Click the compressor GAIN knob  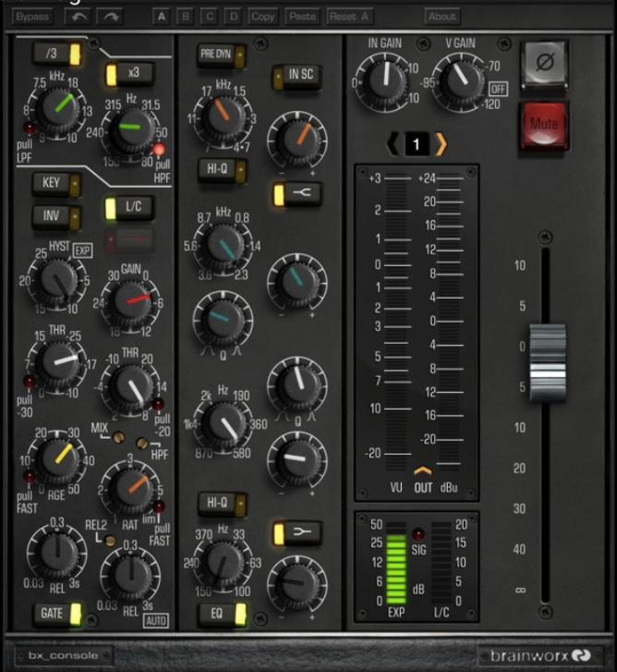pyautogui.click(x=131, y=302)
